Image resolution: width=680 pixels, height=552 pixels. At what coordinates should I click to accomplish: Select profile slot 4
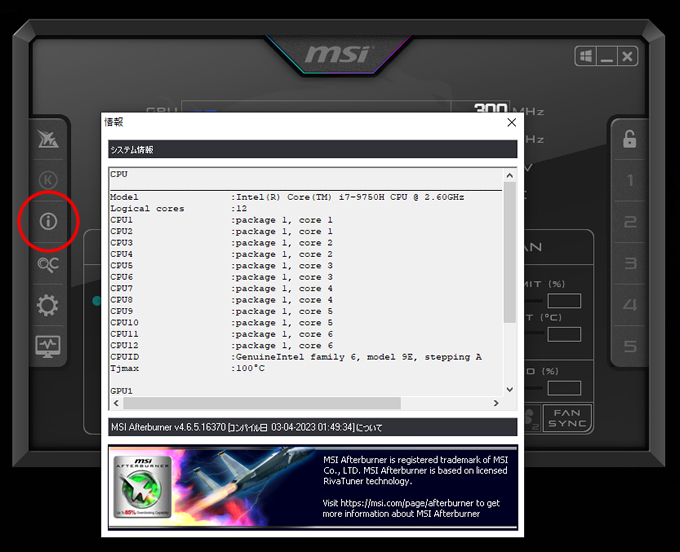click(x=630, y=305)
